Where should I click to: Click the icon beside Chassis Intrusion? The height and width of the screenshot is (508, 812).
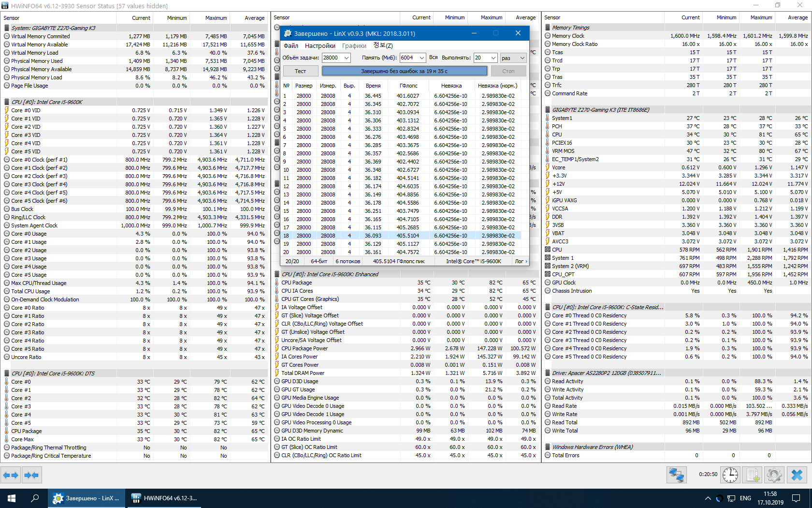tap(548, 291)
